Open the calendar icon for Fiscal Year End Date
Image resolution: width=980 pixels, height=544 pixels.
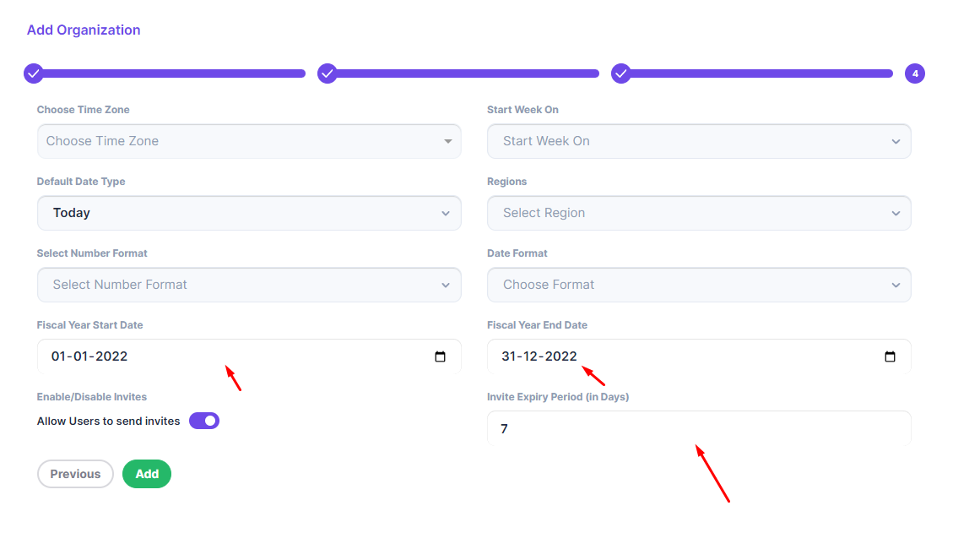891,356
